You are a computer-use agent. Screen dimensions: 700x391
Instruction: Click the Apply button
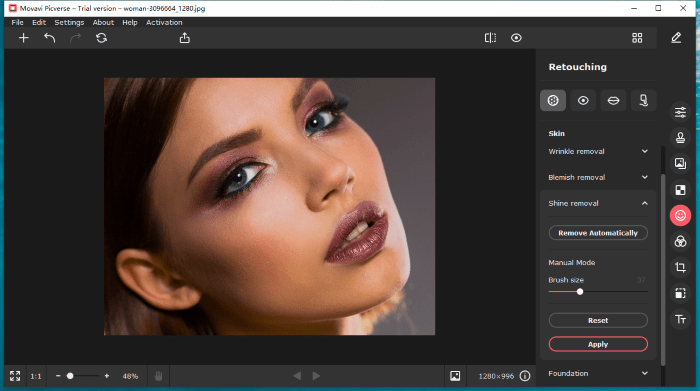[x=598, y=344]
